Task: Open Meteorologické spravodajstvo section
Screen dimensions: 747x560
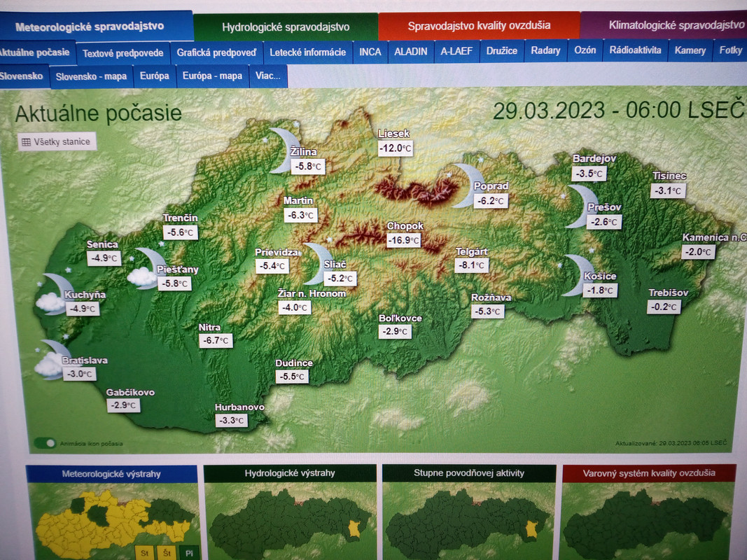Action: click(x=95, y=26)
